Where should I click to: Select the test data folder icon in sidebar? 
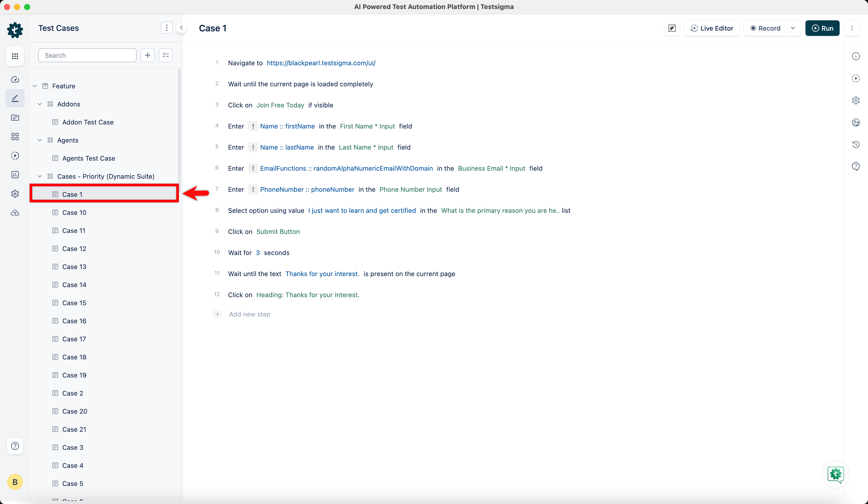[15, 118]
